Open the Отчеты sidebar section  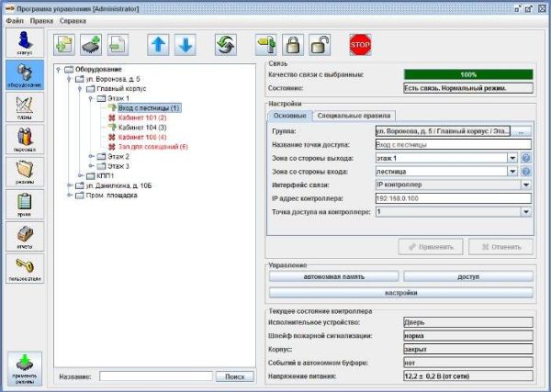[24, 235]
